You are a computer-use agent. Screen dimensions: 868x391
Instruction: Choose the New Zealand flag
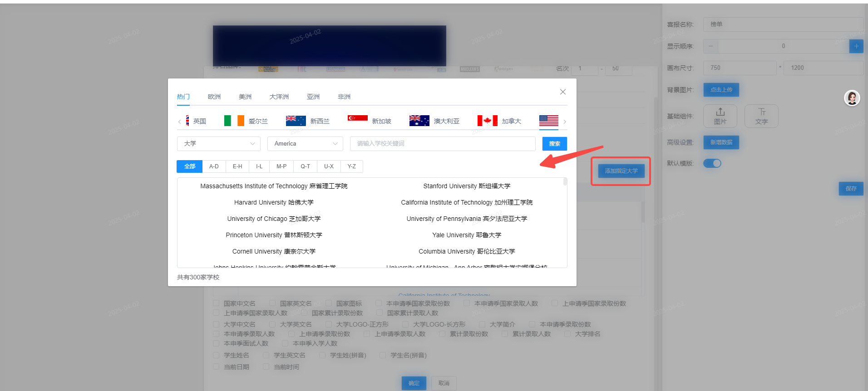(296, 120)
